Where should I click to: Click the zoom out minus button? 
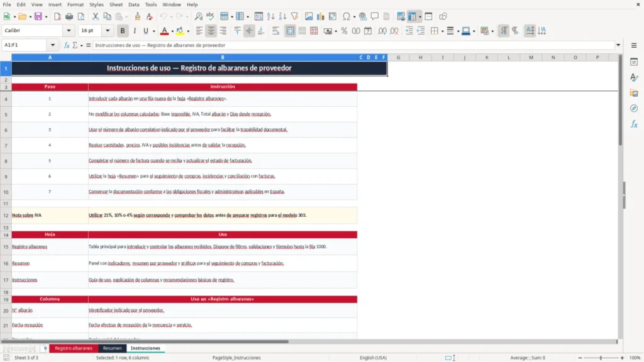click(580, 358)
